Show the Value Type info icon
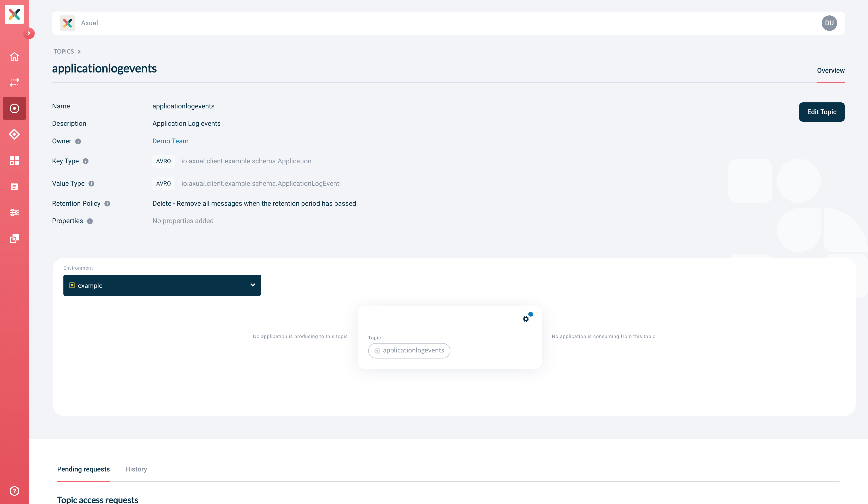The height and width of the screenshot is (504, 868). [x=91, y=184]
